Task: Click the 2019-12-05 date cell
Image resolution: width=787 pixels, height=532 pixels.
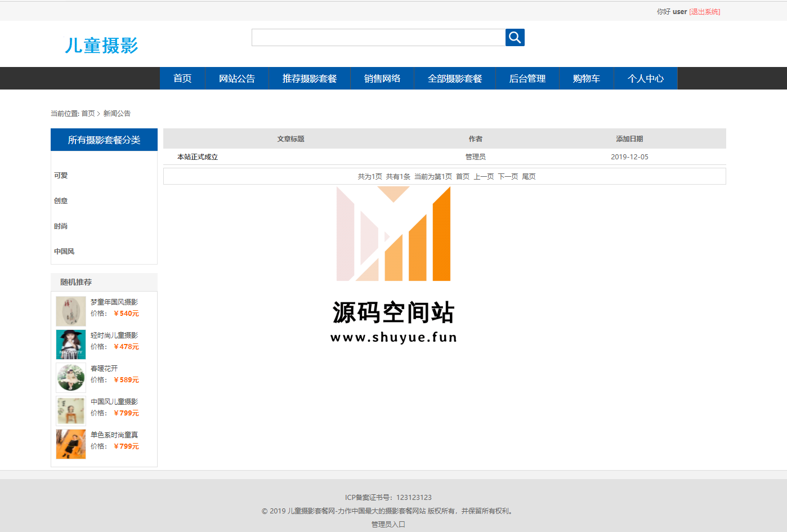Action: (x=629, y=157)
